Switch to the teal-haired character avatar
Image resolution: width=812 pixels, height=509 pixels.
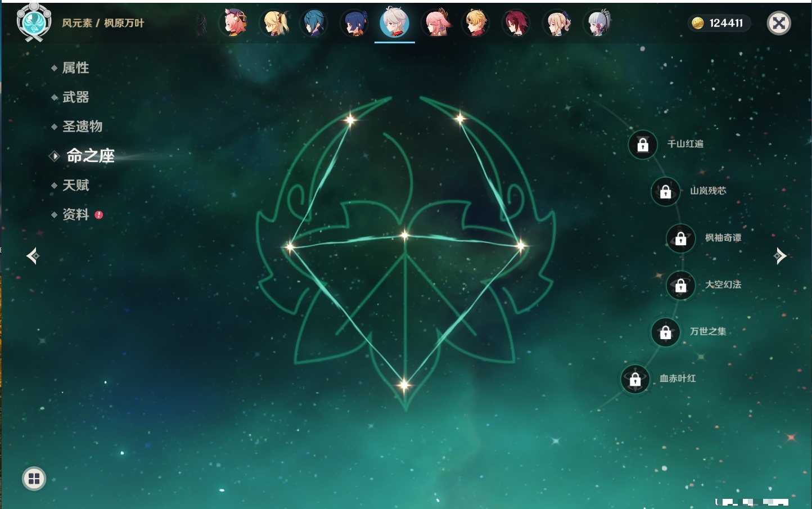pyautogui.click(x=314, y=23)
